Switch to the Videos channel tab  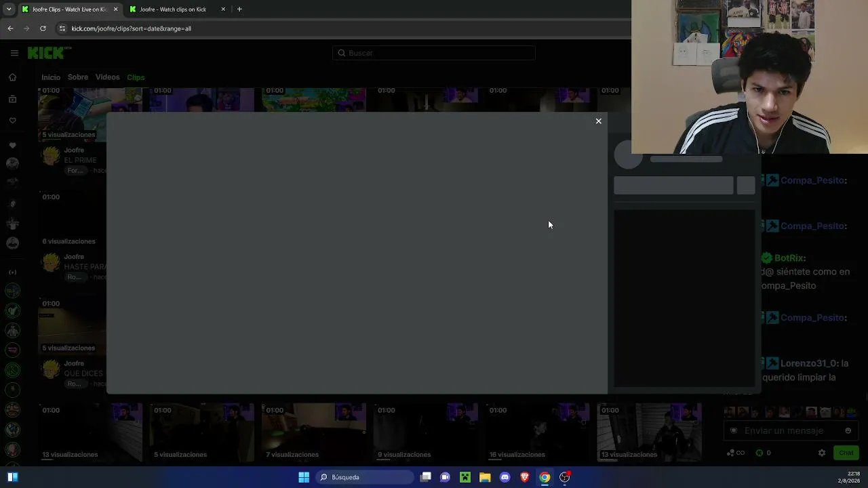click(x=107, y=77)
